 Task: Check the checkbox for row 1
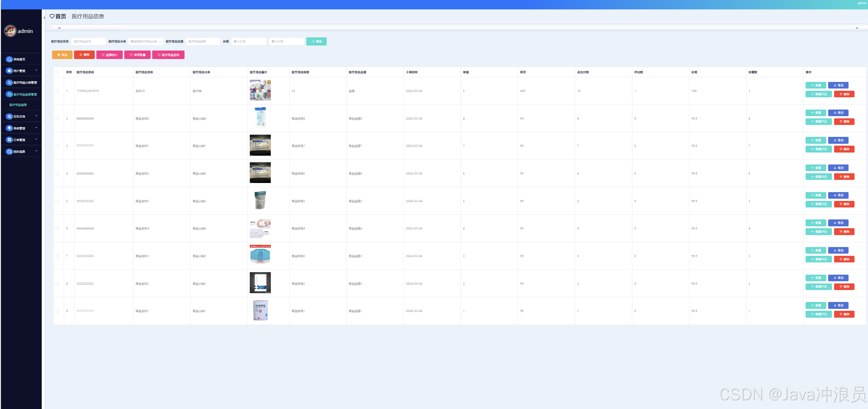pyautogui.click(x=57, y=91)
